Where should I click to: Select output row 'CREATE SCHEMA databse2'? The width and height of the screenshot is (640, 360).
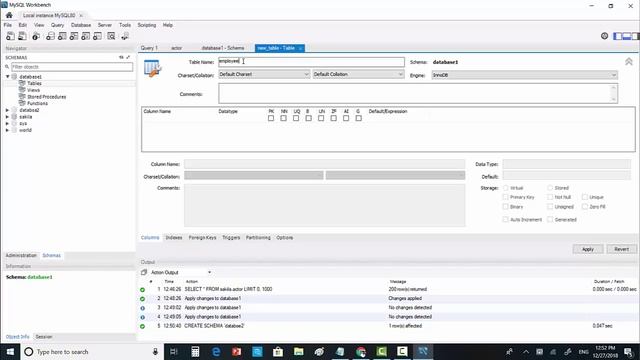[x=388, y=326]
